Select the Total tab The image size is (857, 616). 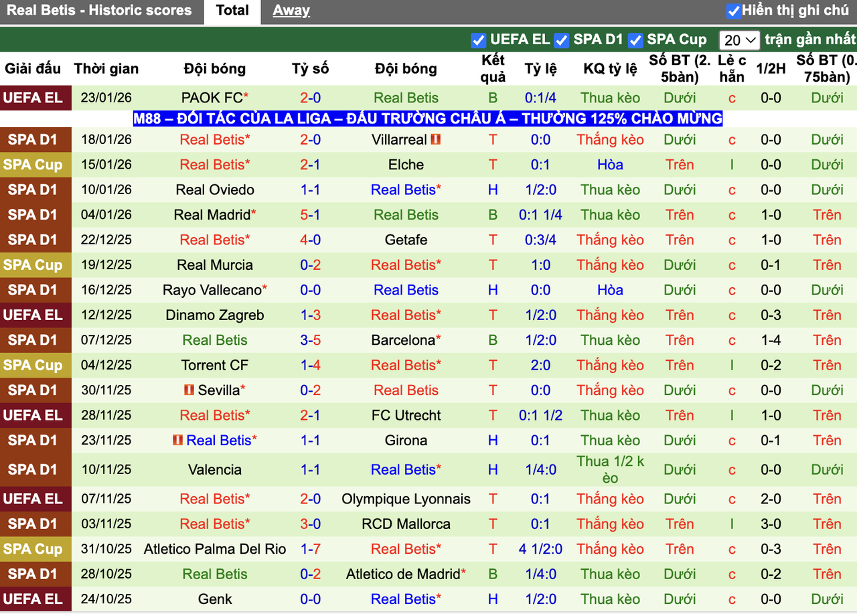tap(232, 10)
